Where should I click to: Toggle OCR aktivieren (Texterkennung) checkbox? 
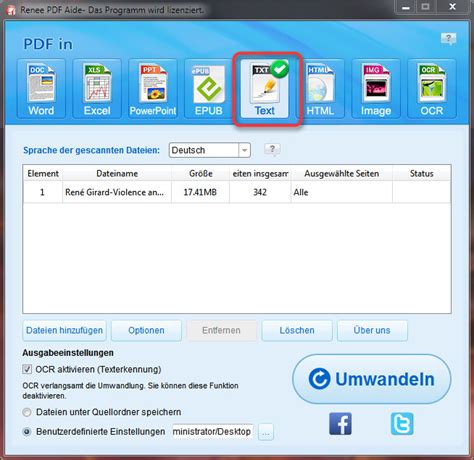pos(27,369)
